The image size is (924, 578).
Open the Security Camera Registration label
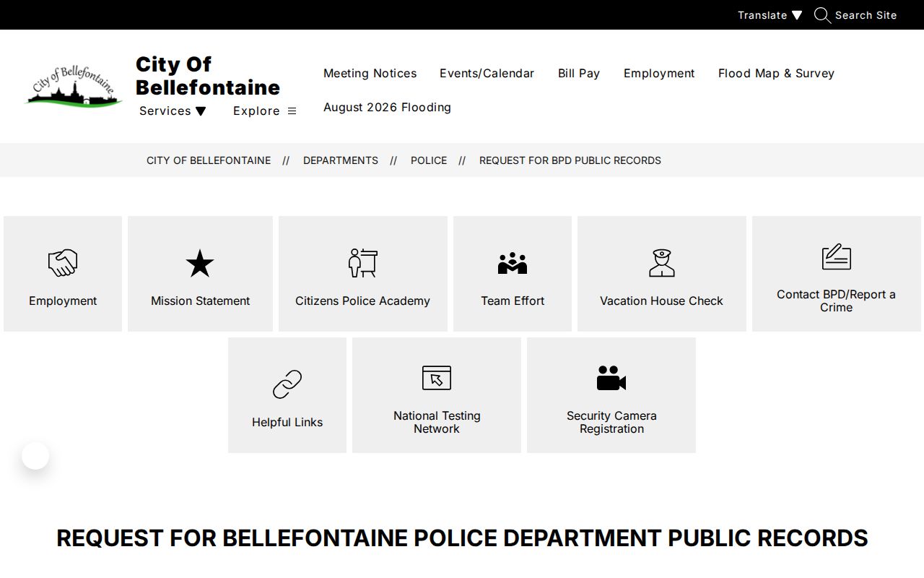[x=611, y=422]
